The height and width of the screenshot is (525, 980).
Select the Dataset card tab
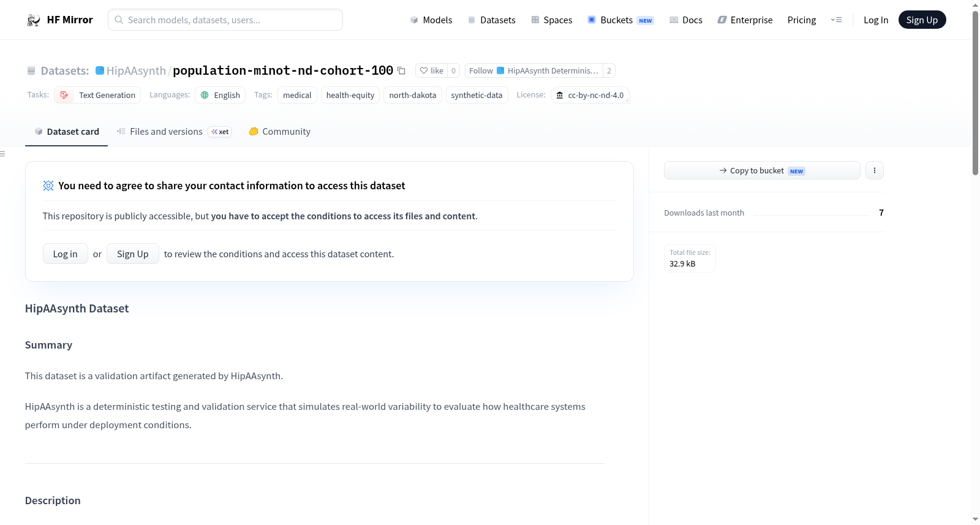pyautogui.click(x=67, y=132)
